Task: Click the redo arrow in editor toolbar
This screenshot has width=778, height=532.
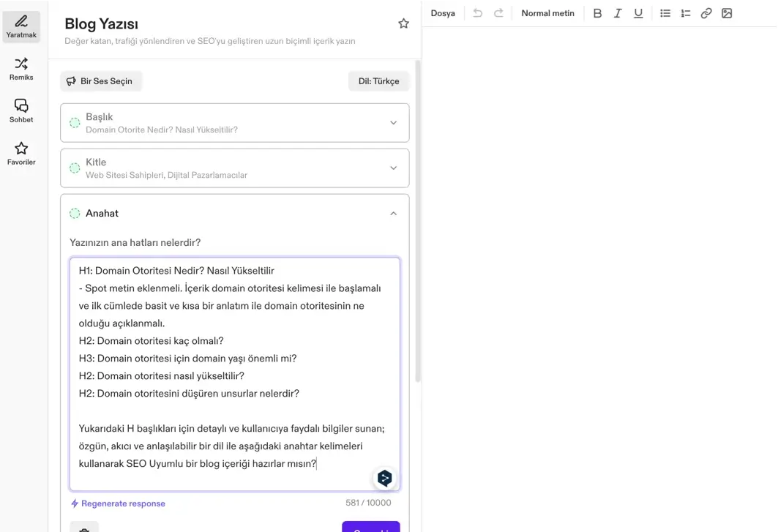Action: 498,13
